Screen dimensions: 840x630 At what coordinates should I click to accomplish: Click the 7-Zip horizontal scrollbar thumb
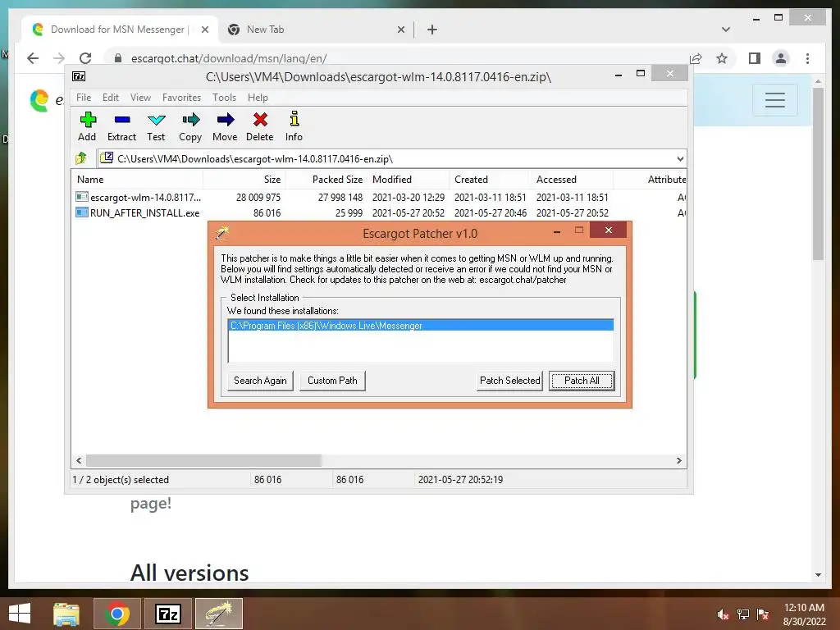tap(203, 461)
